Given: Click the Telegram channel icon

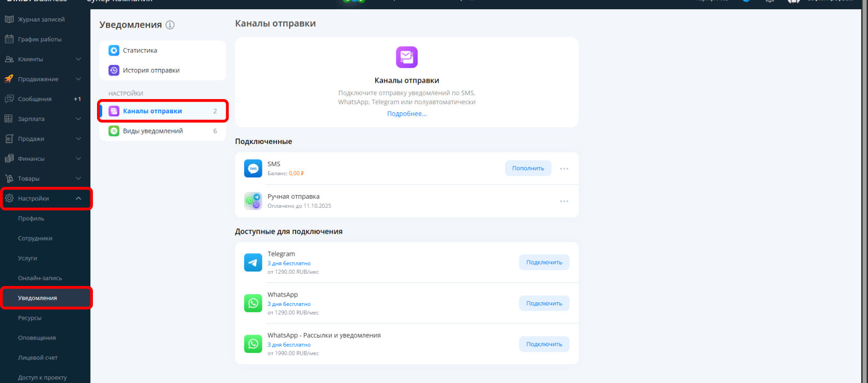Looking at the screenshot, I should pos(253,262).
